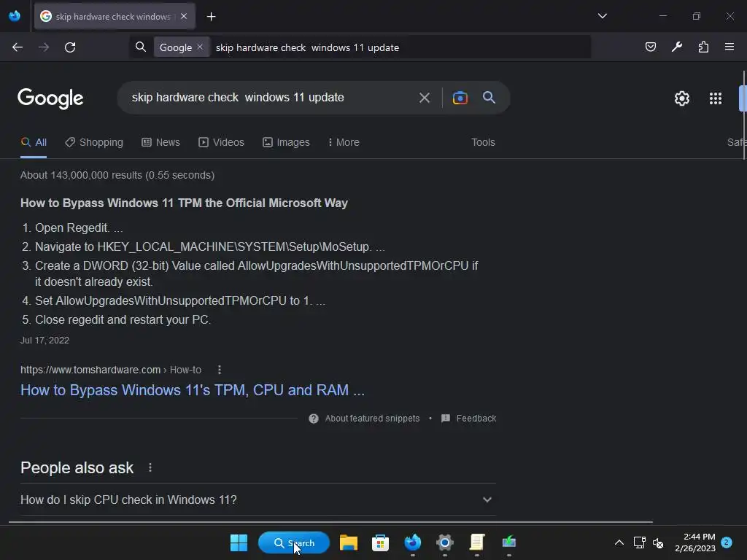
Task: Open the developer tools wrench icon
Action: (677, 47)
